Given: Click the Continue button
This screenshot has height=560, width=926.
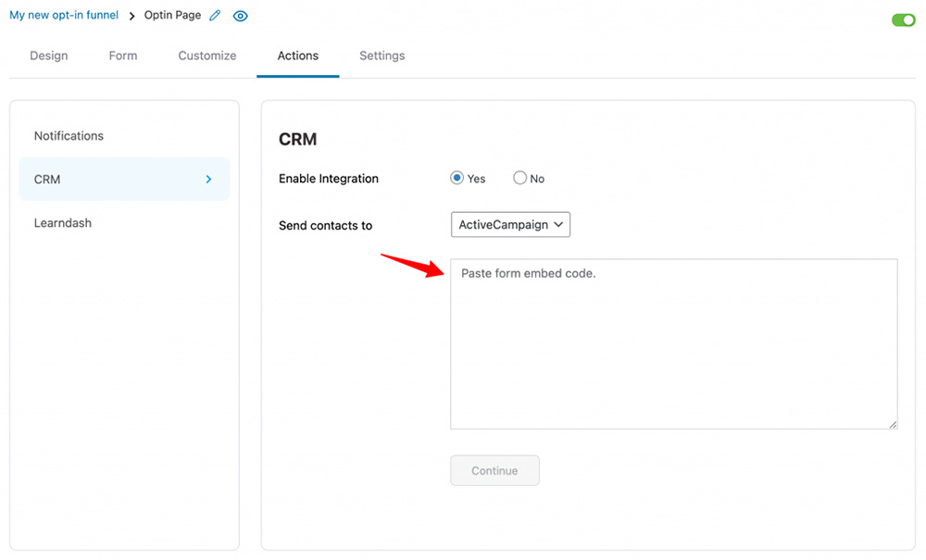Looking at the screenshot, I should pyautogui.click(x=494, y=470).
